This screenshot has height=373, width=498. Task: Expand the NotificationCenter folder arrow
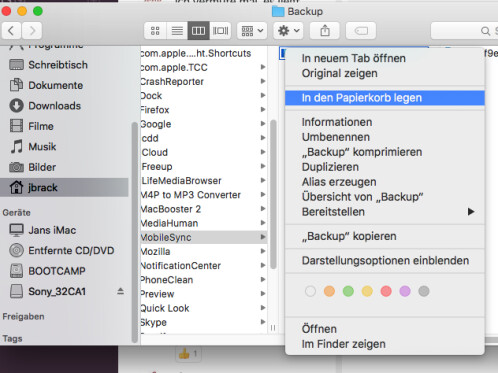pyautogui.click(x=263, y=265)
